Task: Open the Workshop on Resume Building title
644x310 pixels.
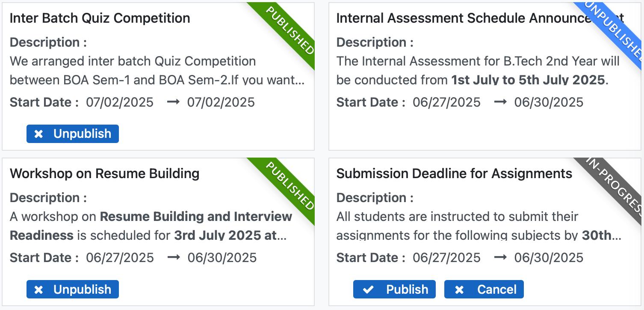Action: [104, 173]
